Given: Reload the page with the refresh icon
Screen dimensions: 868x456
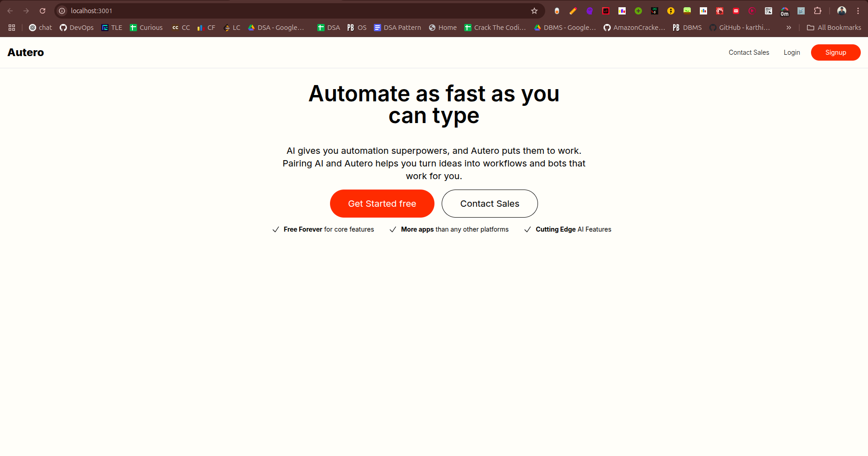Looking at the screenshot, I should pyautogui.click(x=42, y=11).
